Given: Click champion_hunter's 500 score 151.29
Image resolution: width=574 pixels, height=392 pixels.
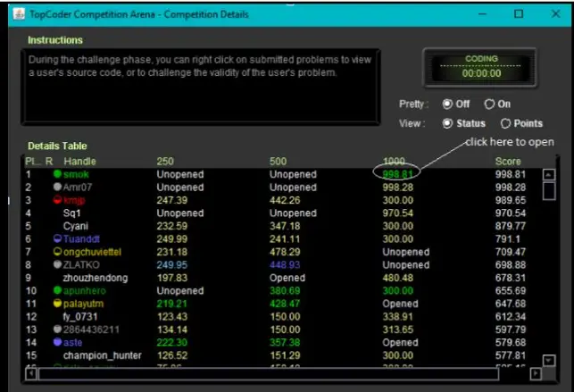Looking at the screenshot, I should pyautogui.click(x=285, y=355).
